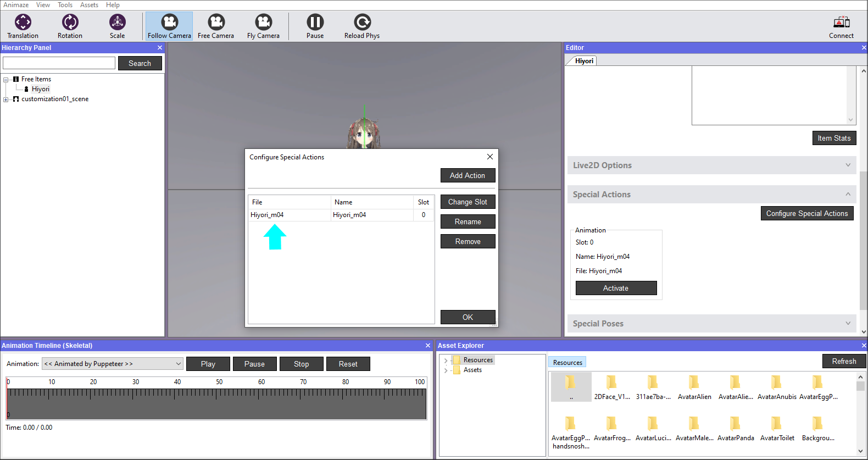Select the Scale tool
This screenshot has width=868, height=460.
pos(117,26)
